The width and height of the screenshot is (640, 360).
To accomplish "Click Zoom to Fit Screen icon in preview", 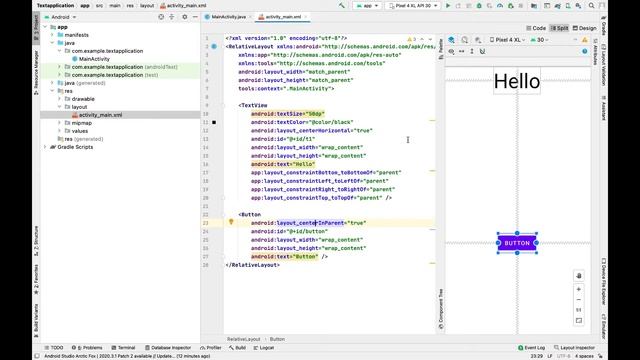I will point(579,321).
